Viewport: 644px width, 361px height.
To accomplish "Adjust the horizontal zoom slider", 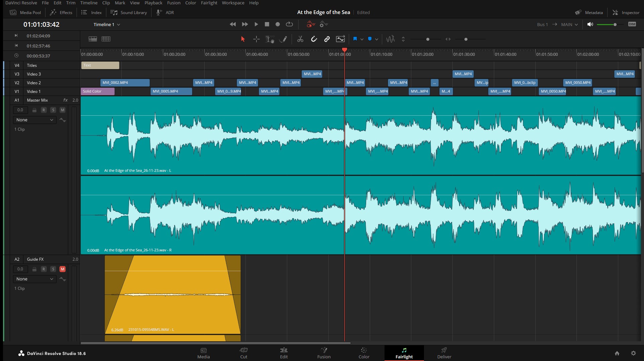I will tap(471, 39).
